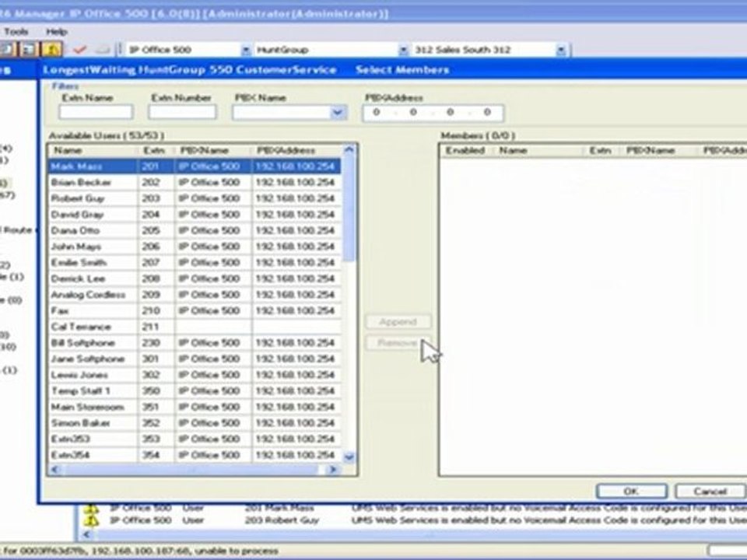
Task: Toggle the yellow warning error pane icon
Action: (52, 49)
